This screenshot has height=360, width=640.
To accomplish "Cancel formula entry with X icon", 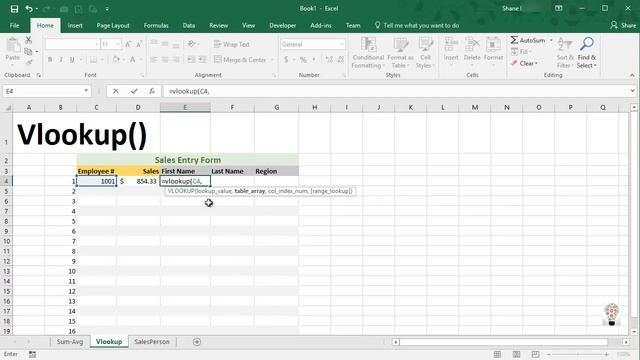I will 116,91.
